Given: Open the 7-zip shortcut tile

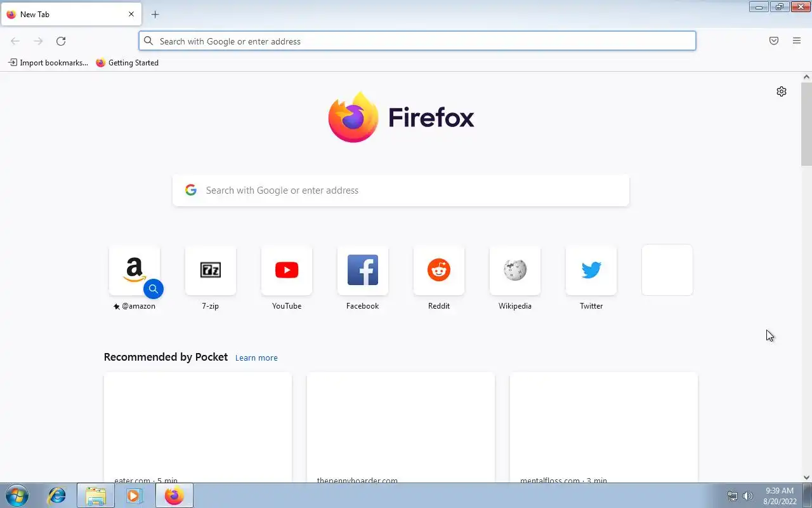Looking at the screenshot, I should tap(211, 270).
